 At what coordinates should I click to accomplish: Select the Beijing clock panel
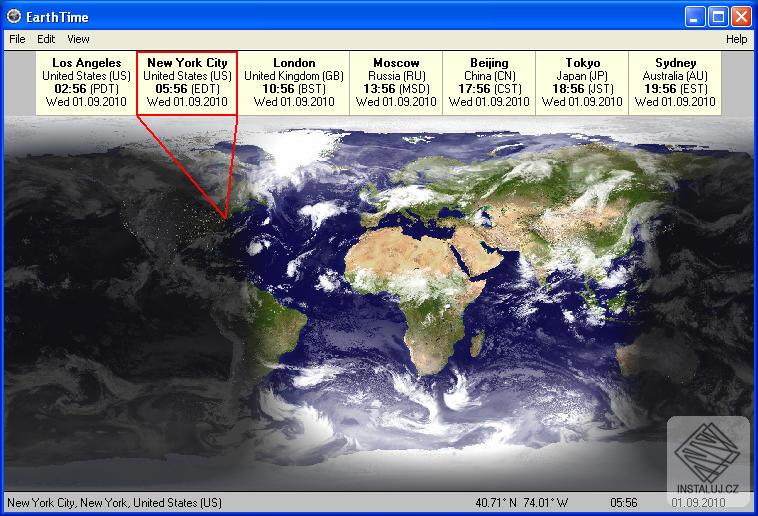[x=489, y=83]
